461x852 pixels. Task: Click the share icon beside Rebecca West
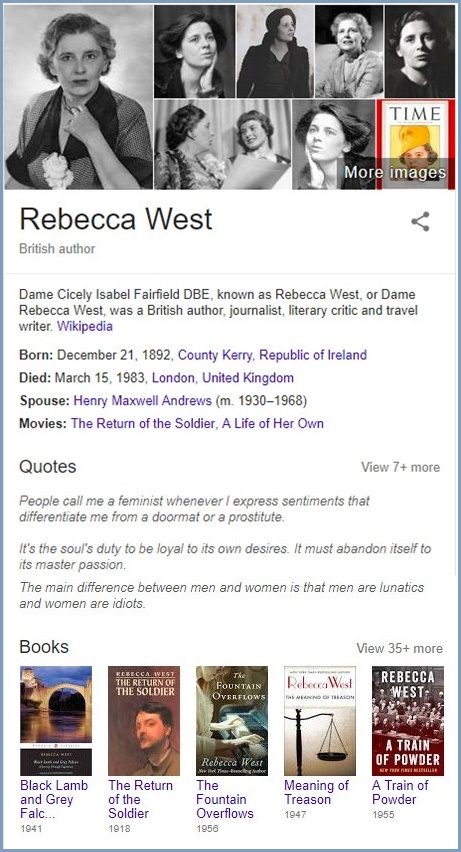[x=420, y=221]
